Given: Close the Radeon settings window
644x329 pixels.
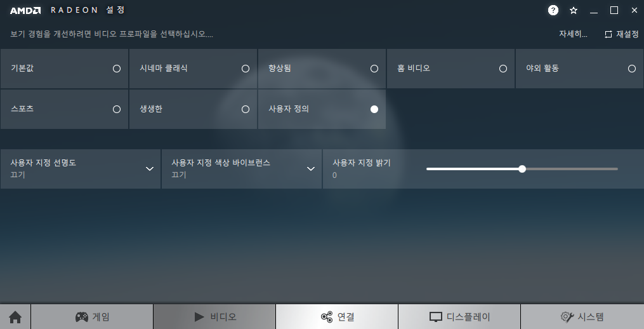Looking at the screenshot, I should [x=634, y=11].
